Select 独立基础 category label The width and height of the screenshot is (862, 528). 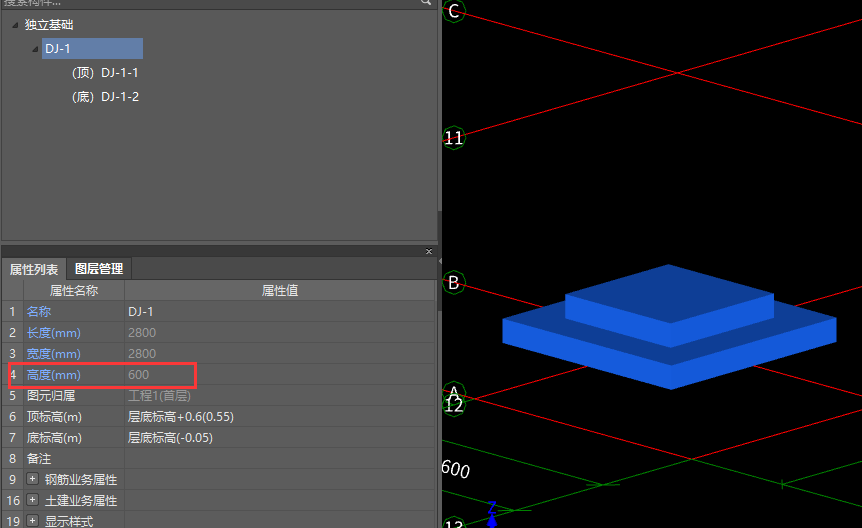(49, 25)
